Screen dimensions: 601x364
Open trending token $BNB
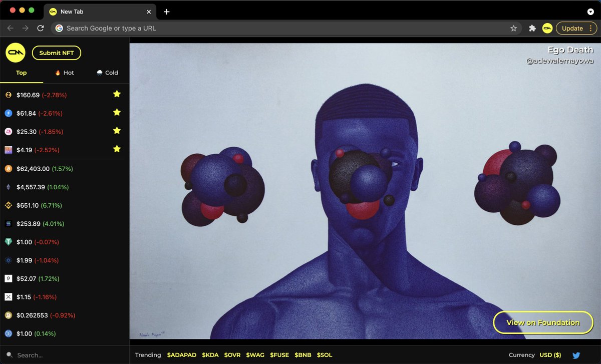[303, 355]
